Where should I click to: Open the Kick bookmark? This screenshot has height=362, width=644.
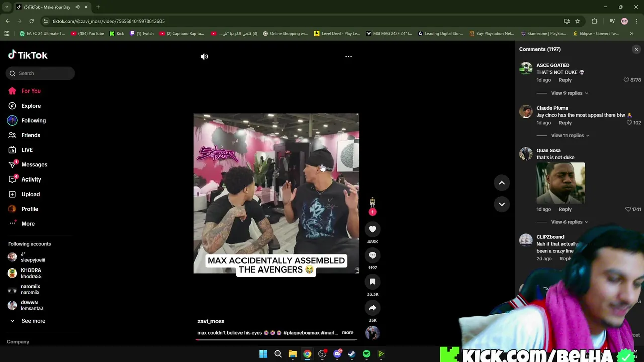[117, 34]
